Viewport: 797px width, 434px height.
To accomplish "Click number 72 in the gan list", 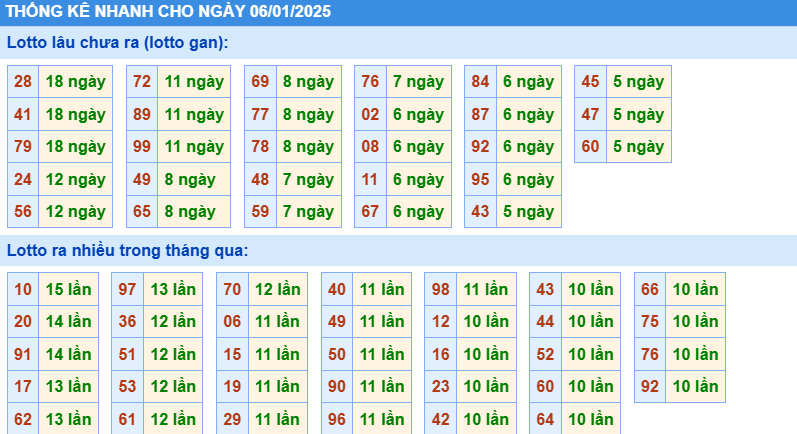I will (142, 82).
